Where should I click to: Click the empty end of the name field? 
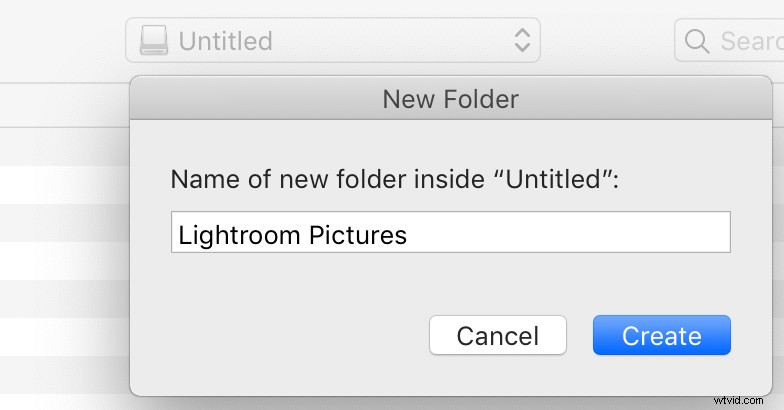click(x=570, y=232)
